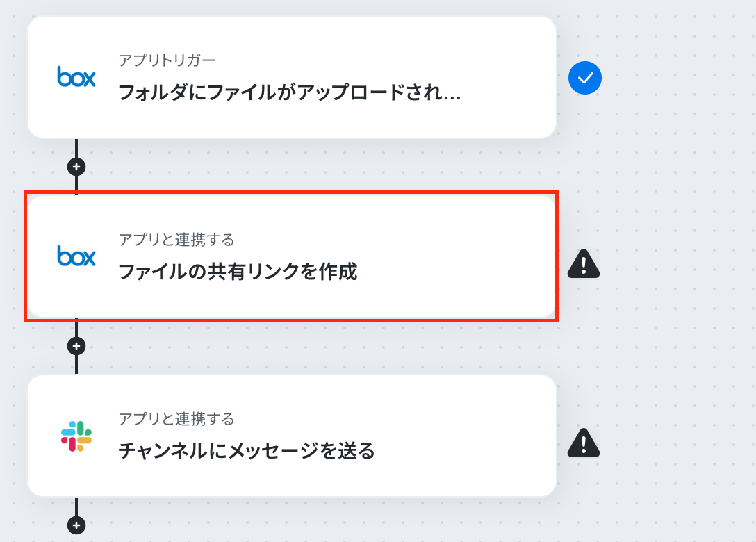Click the Box logo in the shared link card
This screenshot has height=542, width=756.
tap(76, 256)
